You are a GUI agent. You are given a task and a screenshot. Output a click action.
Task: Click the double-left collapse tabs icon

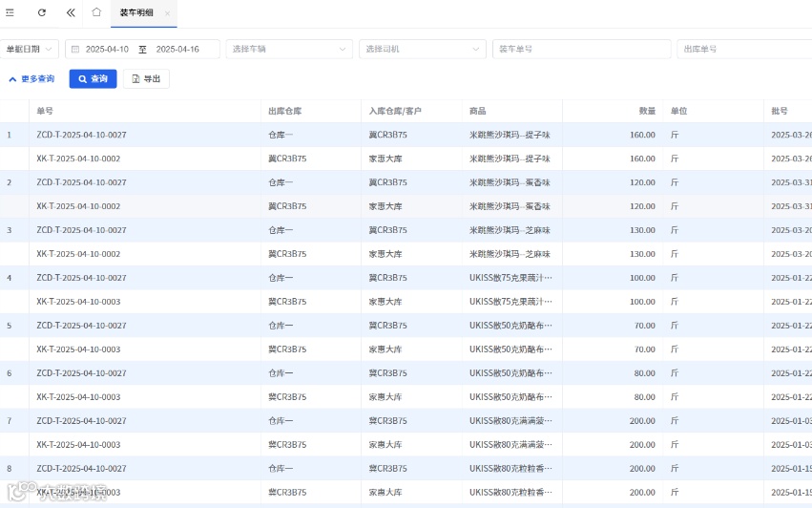click(71, 13)
